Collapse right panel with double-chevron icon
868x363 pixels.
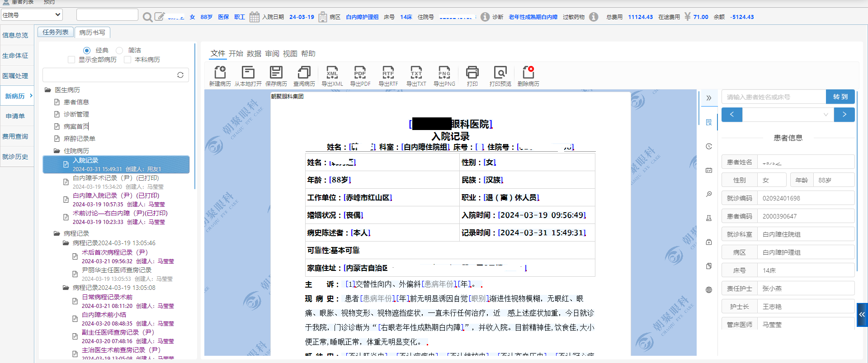pos(709,98)
